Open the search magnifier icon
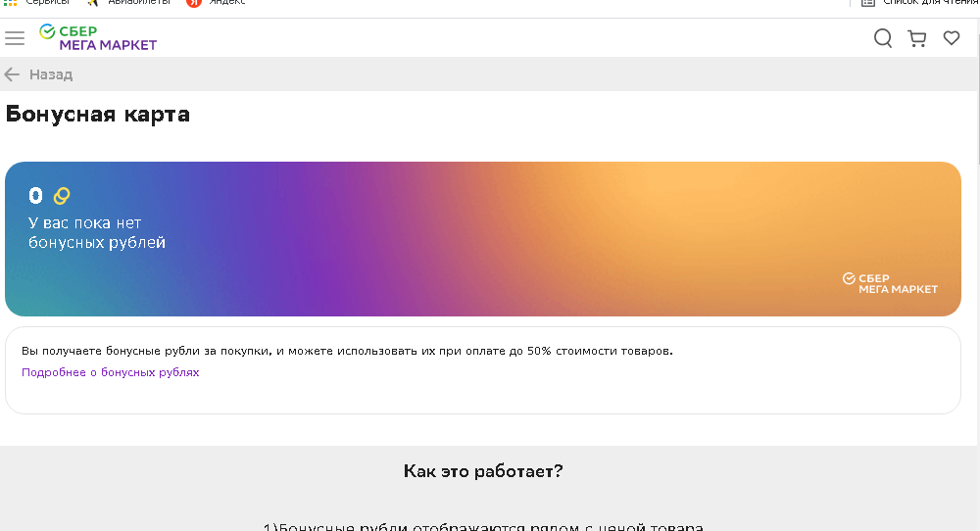The width and height of the screenshot is (980, 531). pos(883,38)
